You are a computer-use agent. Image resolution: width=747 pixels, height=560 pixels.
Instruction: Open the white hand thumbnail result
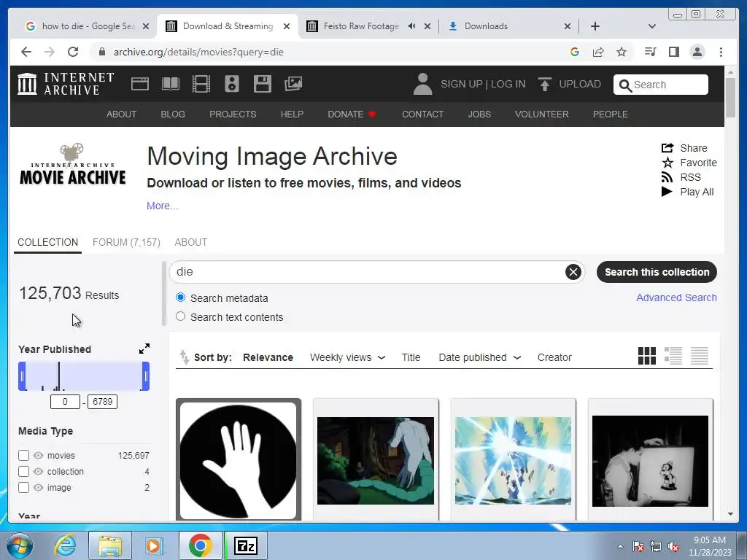tap(239, 460)
